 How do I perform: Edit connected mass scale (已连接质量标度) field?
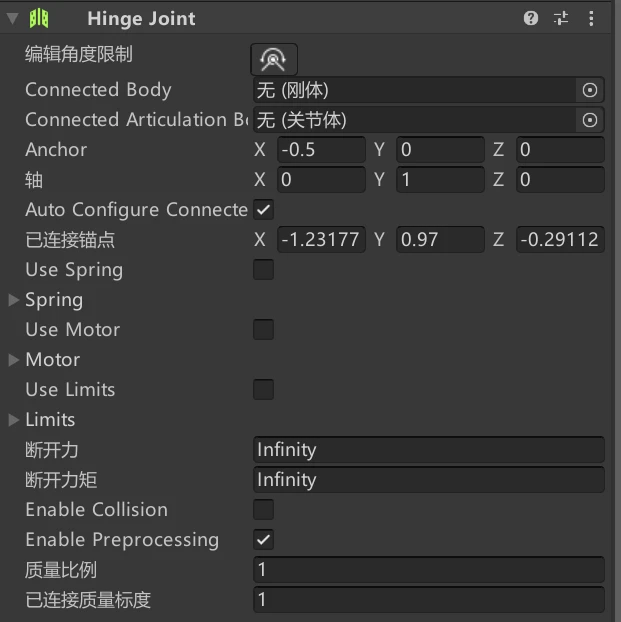click(x=429, y=600)
